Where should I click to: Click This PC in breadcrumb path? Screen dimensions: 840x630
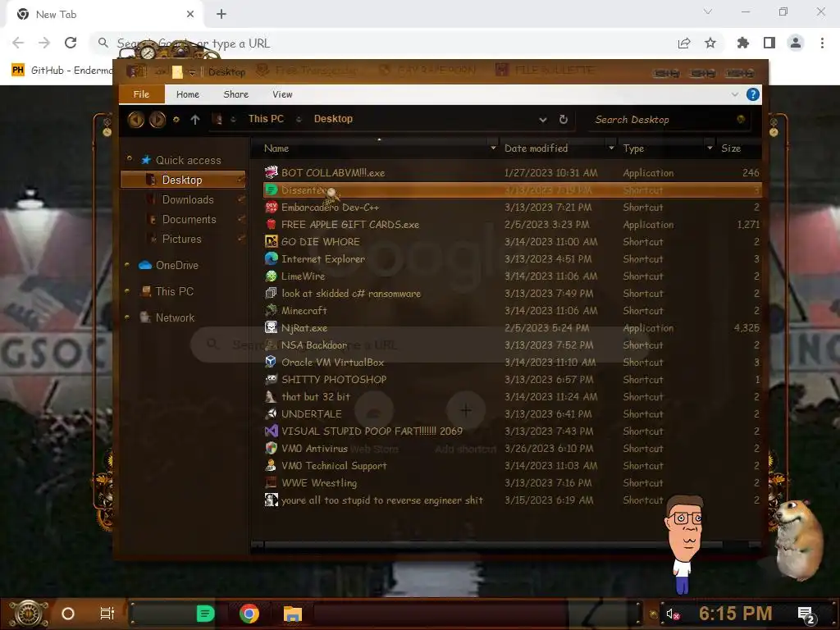[x=266, y=119]
